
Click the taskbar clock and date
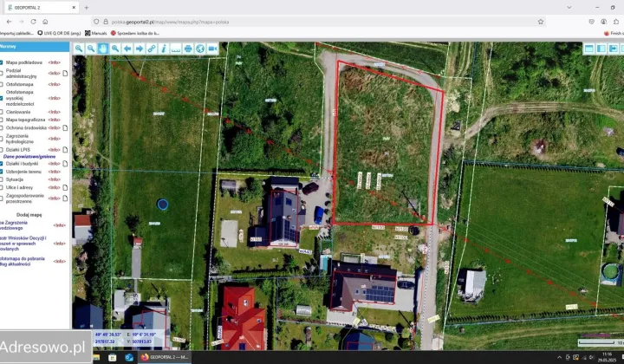coord(607,357)
